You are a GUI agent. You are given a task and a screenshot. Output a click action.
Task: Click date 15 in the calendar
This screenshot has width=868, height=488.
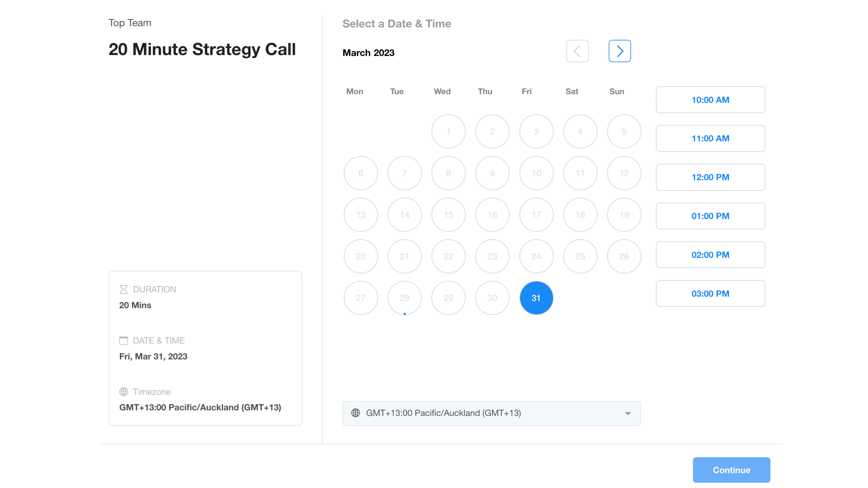pyautogui.click(x=448, y=214)
